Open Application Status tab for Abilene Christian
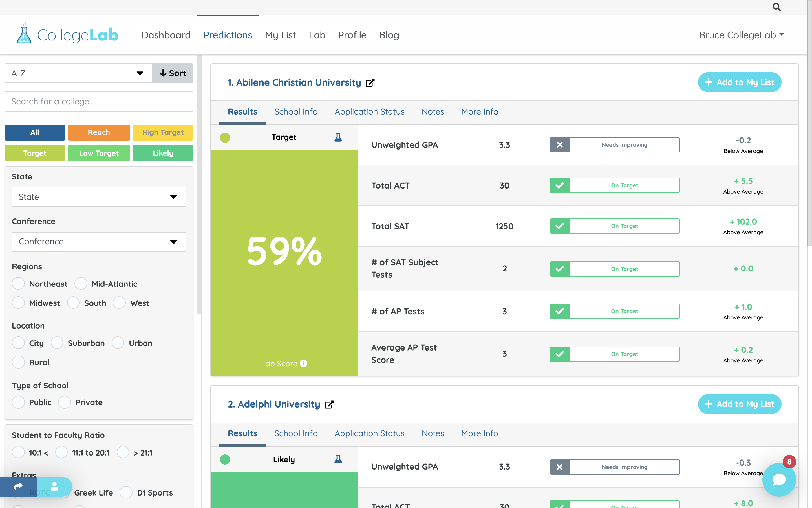This screenshot has width=812, height=508. 369,111
